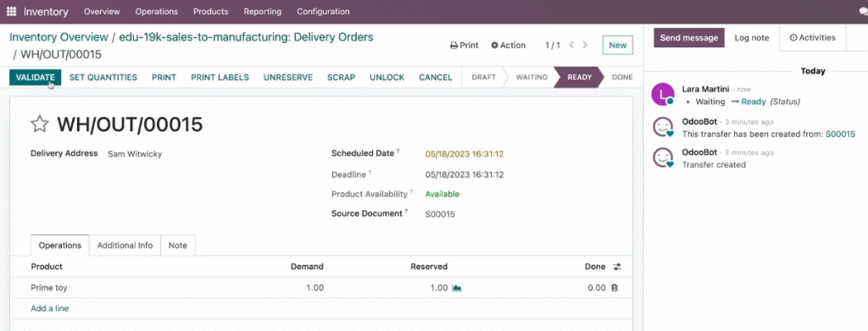Open the apps grid menu icon
The width and height of the screenshot is (868, 331).
point(11,12)
